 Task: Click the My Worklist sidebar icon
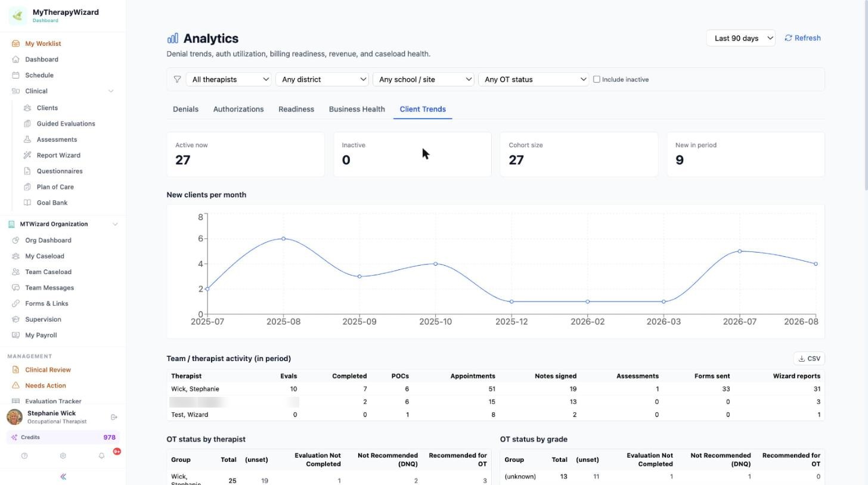(x=15, y=43)
